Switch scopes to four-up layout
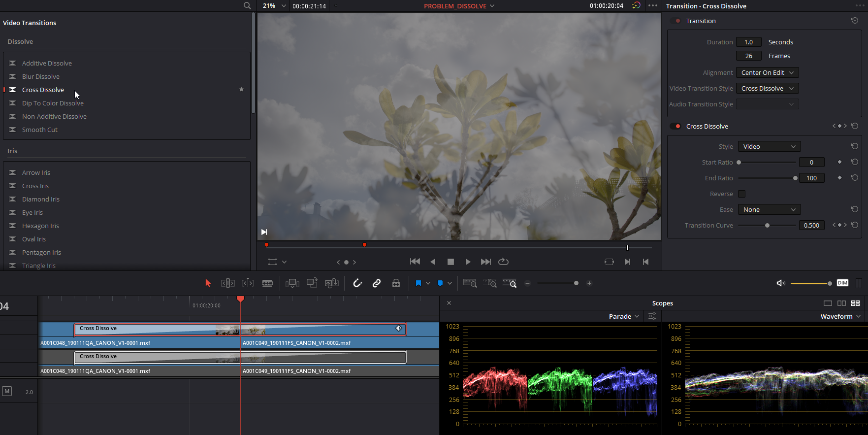 856,303
